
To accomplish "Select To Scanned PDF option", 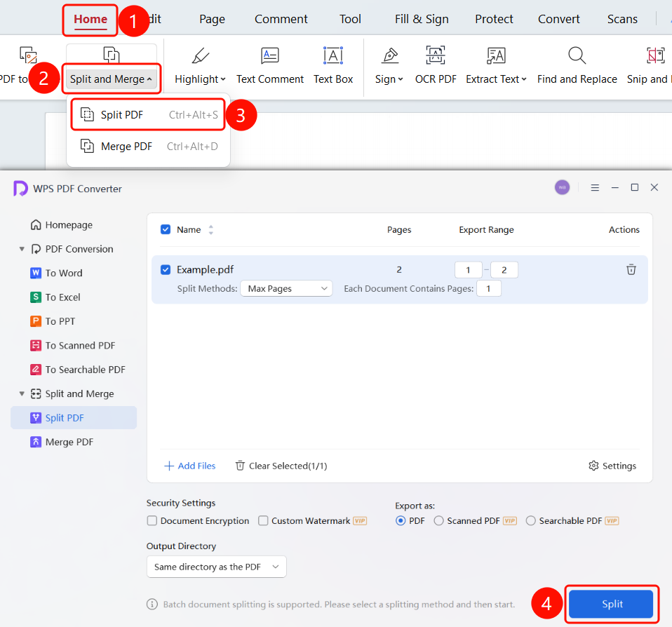I will coord(73,346).
